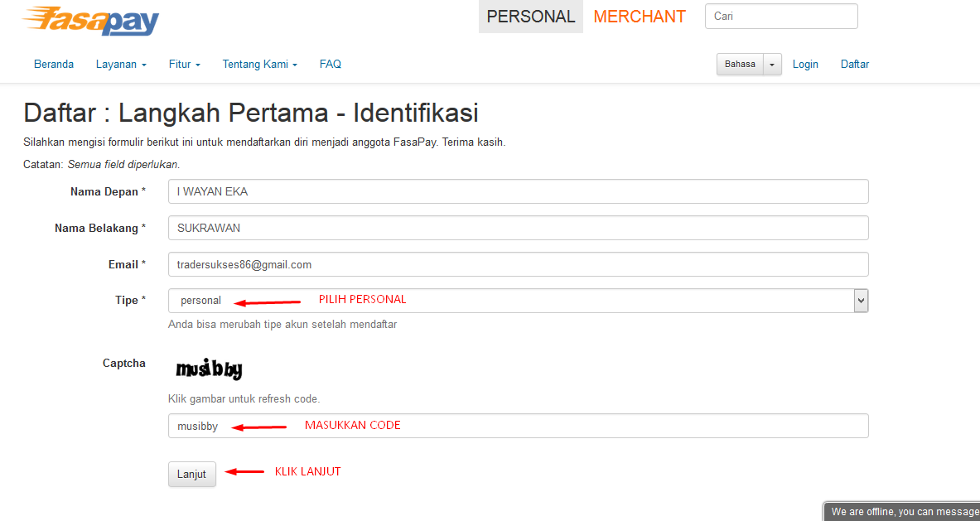
Task: Switch to the MERCHANT tab
Action: [640, 17]
